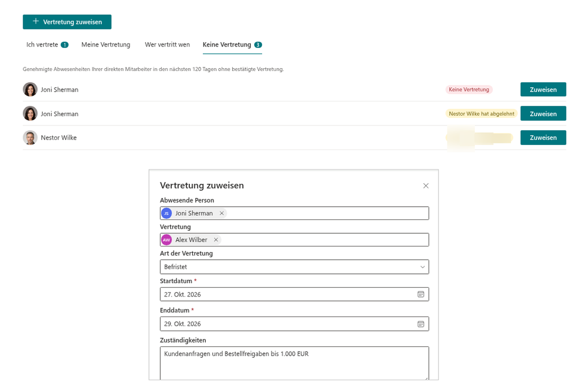Open the Keine Vertretung tab

pyautogui.click(x=232, y=45)
